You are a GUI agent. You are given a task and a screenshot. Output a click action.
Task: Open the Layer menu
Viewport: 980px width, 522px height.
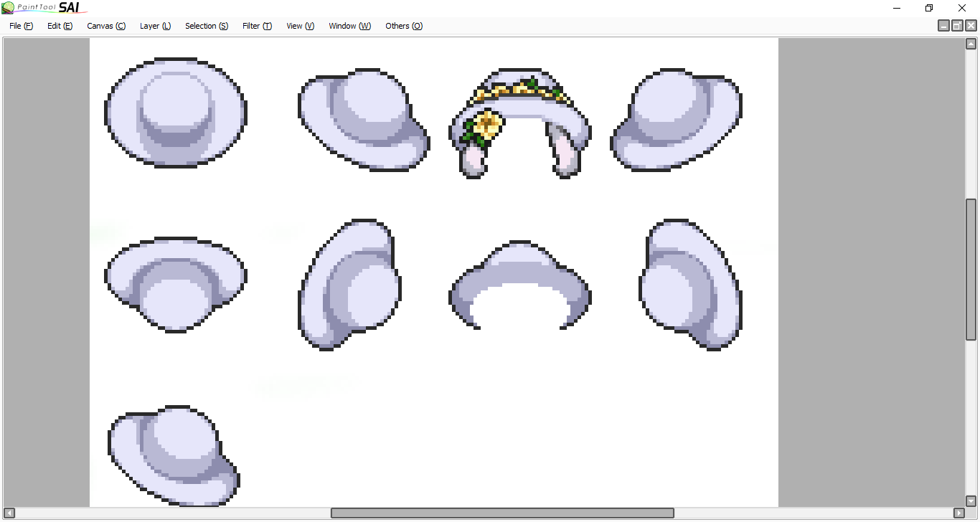155,26
